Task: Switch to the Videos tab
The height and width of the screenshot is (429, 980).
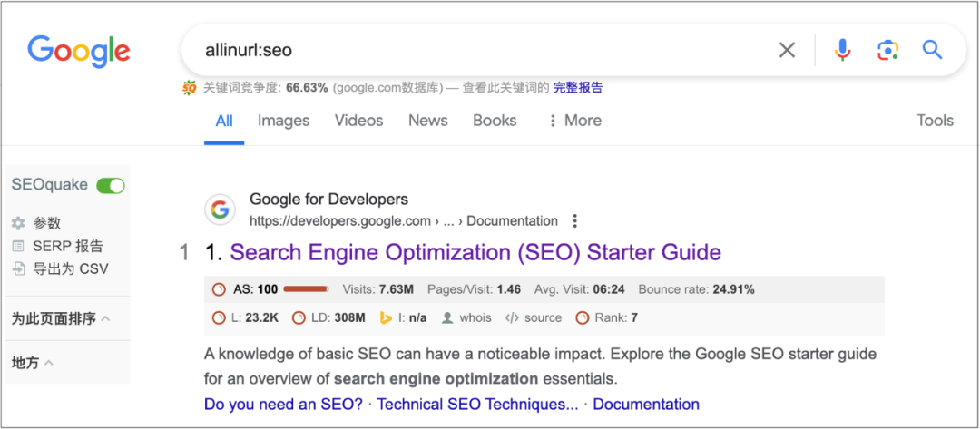Action: (x=358, y=121)
